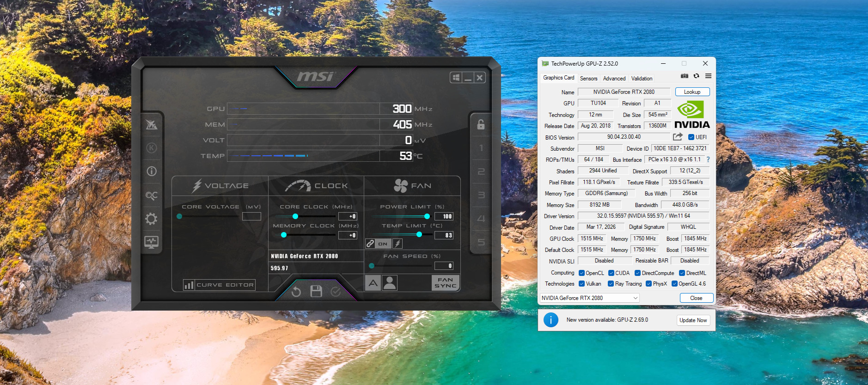Click the Close button in GPU-Z
The width and height of the screenshot is (868, 385).
[697, 298]
